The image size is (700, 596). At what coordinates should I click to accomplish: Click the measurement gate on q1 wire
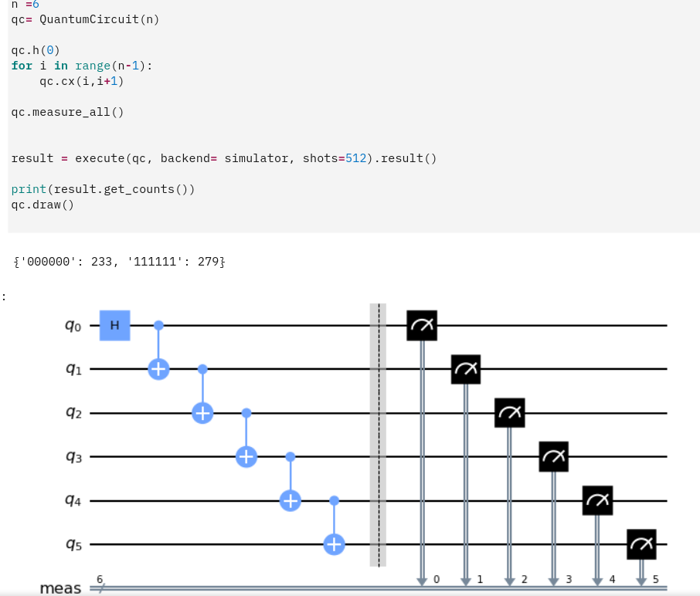[466, 369]
